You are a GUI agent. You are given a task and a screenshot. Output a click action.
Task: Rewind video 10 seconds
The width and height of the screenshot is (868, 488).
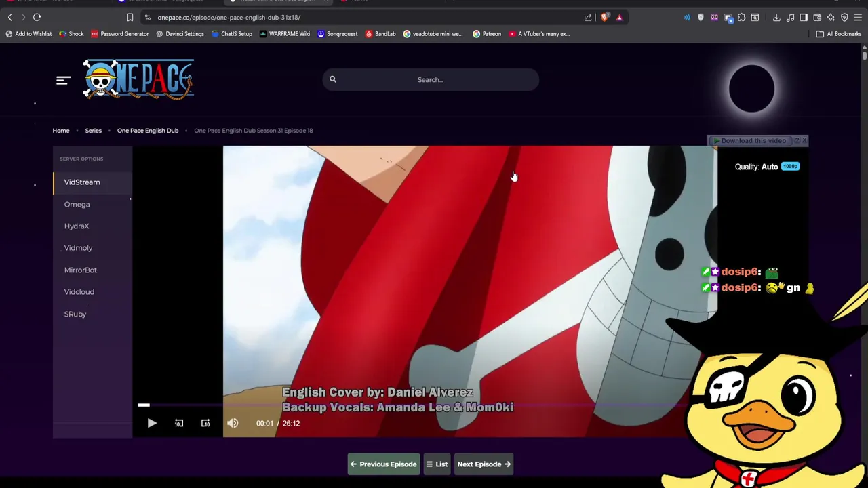179,423
